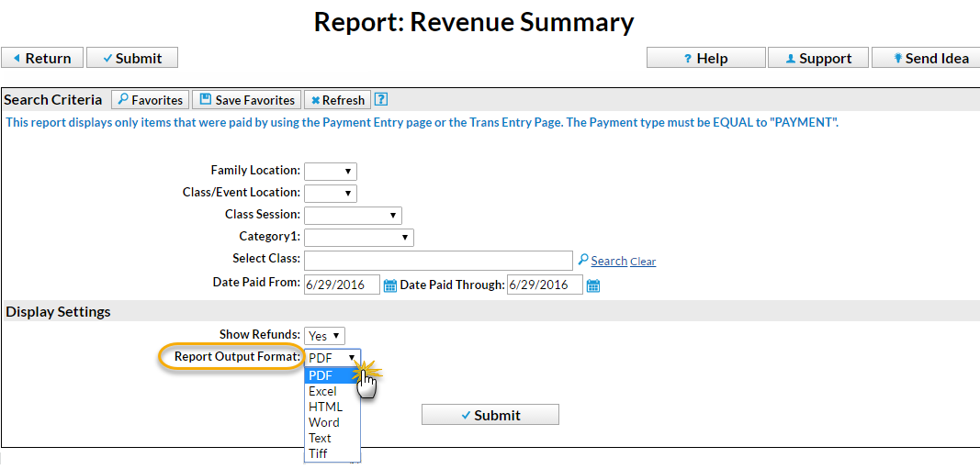
Task: Pick Tiff from the format list
Action: 332,453
